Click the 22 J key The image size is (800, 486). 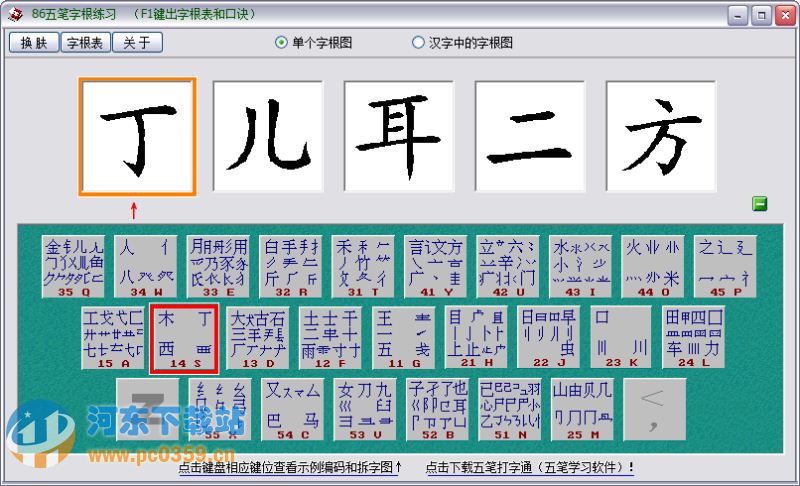coord(548,338)
